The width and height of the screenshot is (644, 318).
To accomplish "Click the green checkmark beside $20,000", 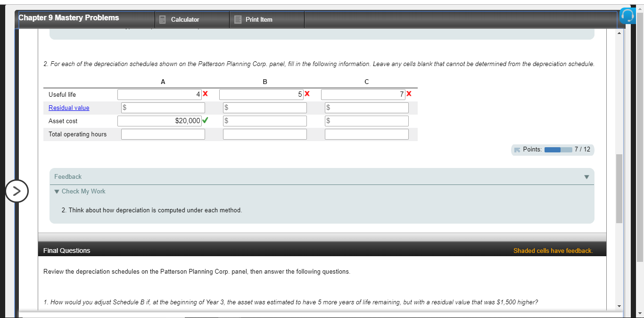I will 205,120.
